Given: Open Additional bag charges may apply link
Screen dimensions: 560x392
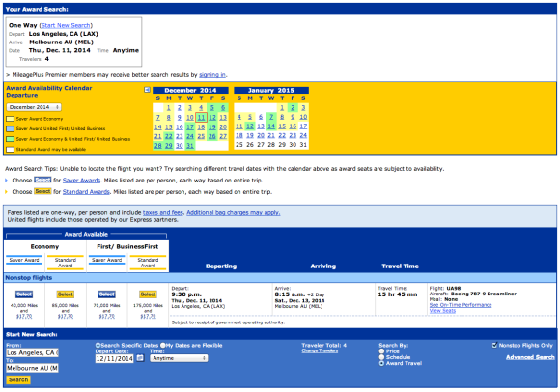Looking at the screenshot, I should (234, 212).
